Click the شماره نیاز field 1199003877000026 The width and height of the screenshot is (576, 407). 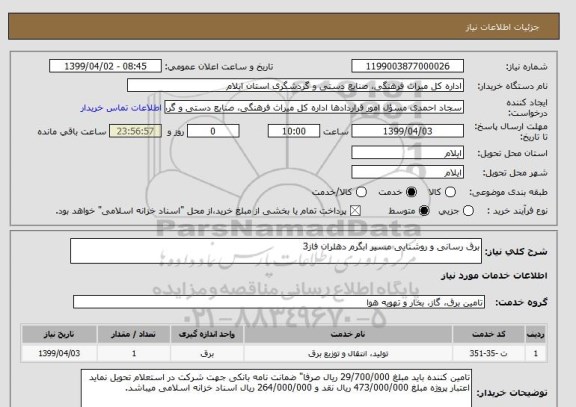click(x=407, y=66)
